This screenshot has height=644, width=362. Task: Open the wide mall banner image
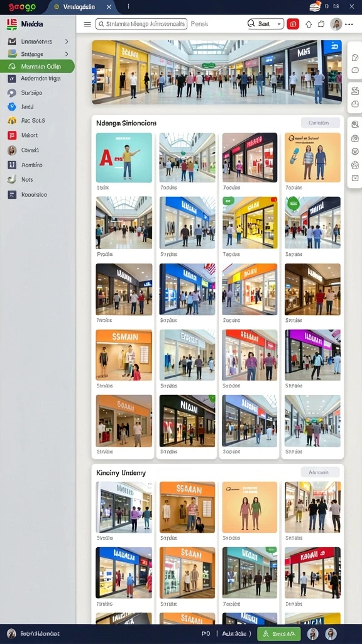tap(217, 72)
